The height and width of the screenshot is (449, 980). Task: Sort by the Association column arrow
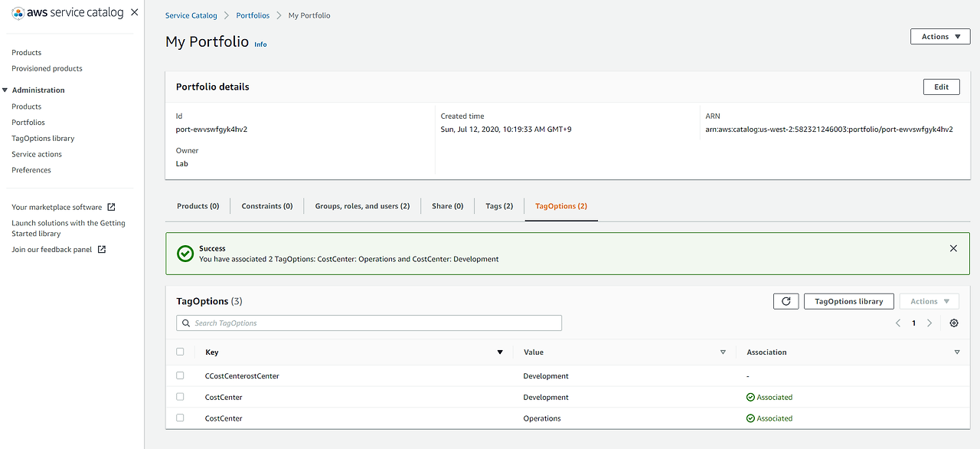tap(957, 352)
